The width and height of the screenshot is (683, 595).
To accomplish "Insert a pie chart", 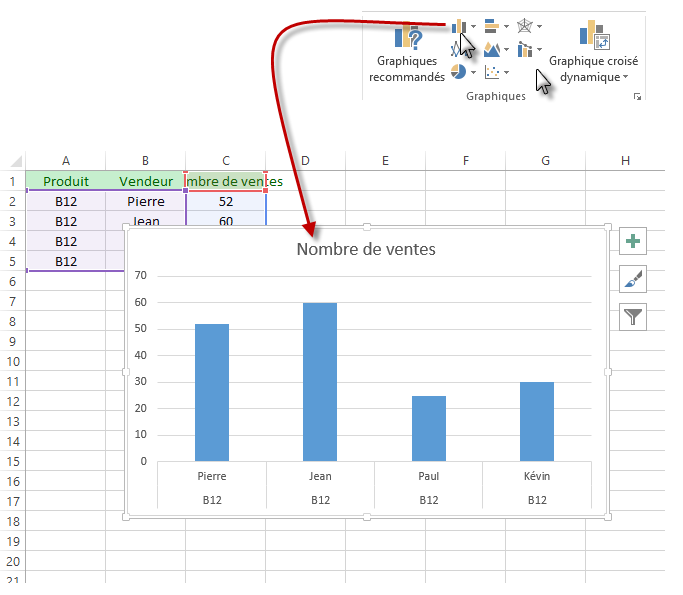I will click(458, 72).
